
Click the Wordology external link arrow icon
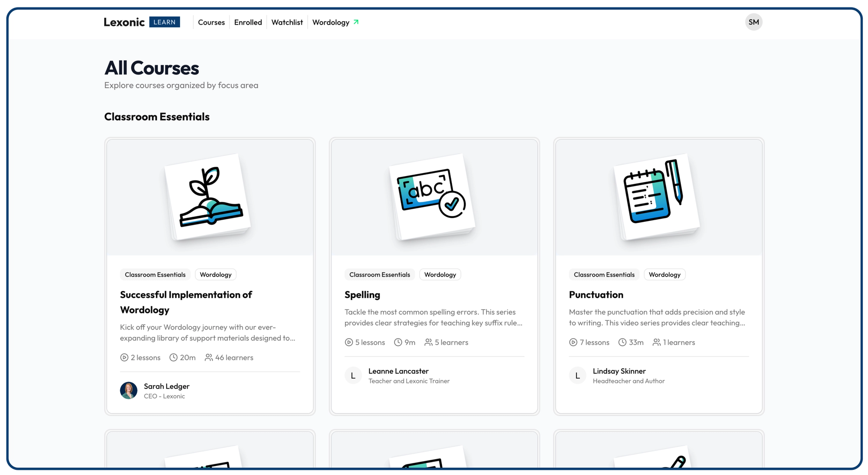[356, 22]
